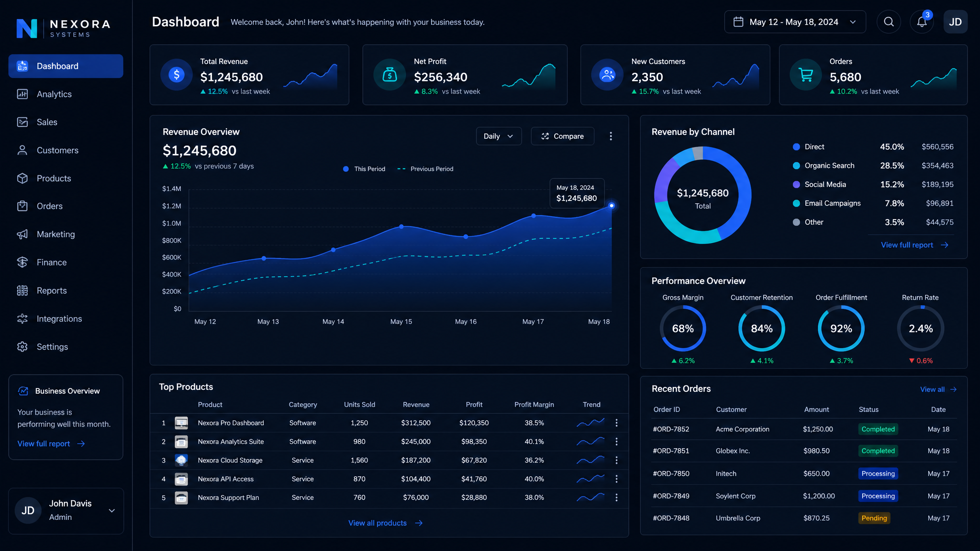Click the Organic Search legend dot
Screen dimensions: 980x551
(796, 165)
